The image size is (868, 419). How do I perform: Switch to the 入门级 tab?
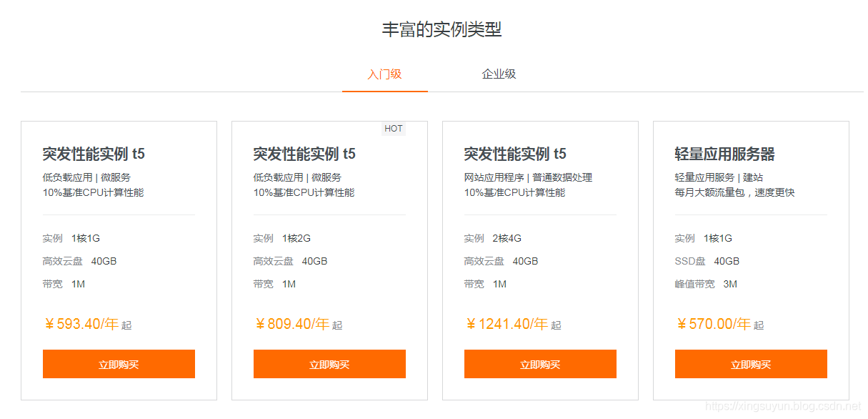[385, 74]
